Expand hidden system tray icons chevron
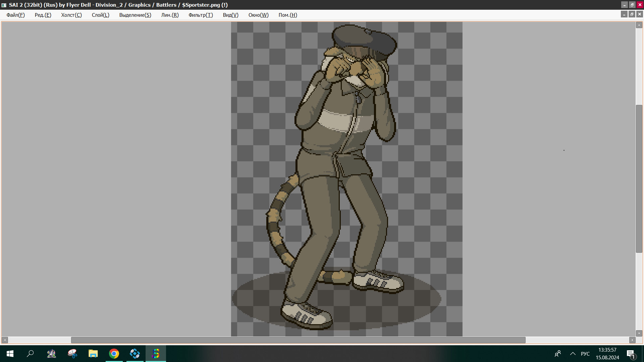644x362 pixels. tap(573, 354)
